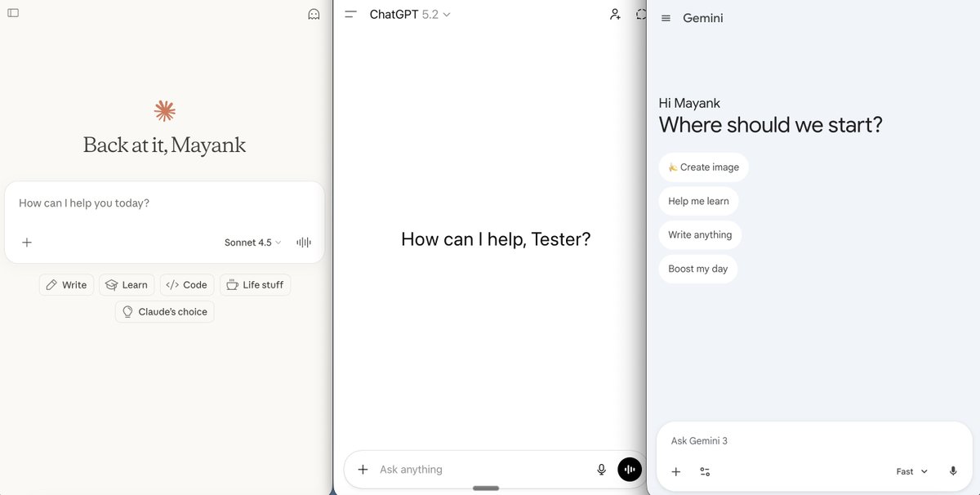Click Gemini microphone icon
Viewport: 980px width, 495px height.
953,471
